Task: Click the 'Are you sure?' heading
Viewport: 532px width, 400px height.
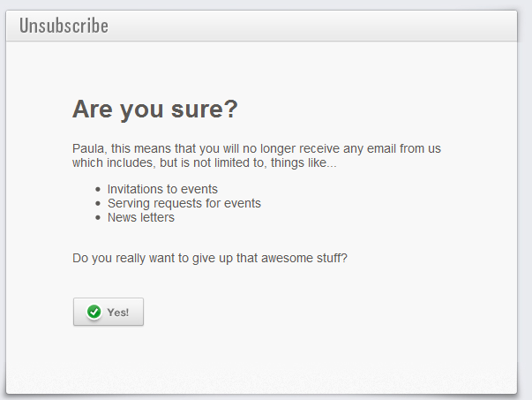Action: click(155, 109)
